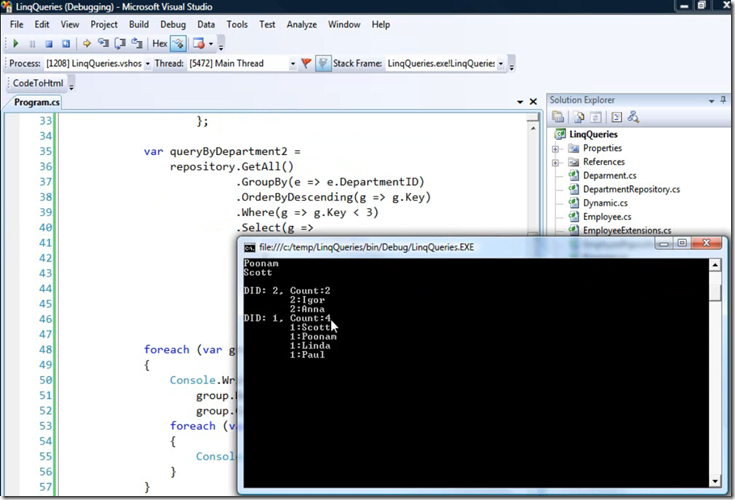Expand the Properties folder node

[x=555, y=149]
